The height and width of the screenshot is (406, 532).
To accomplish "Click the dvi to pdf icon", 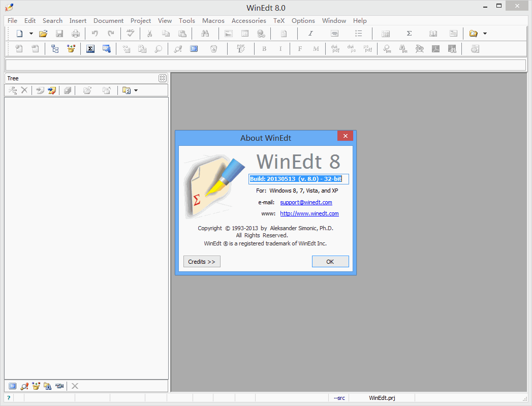I will (x=335, y=49).
